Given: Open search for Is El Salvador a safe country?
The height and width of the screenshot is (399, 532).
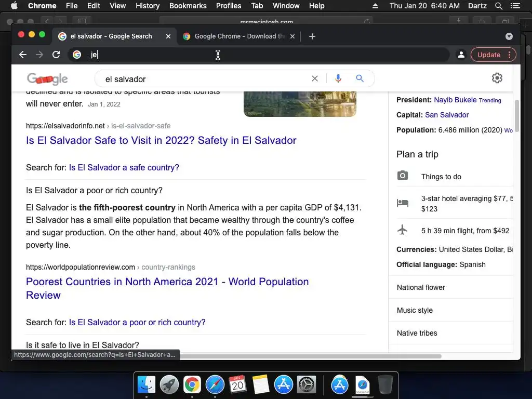Looking at the screenshot, I should [x=124, y=168].
